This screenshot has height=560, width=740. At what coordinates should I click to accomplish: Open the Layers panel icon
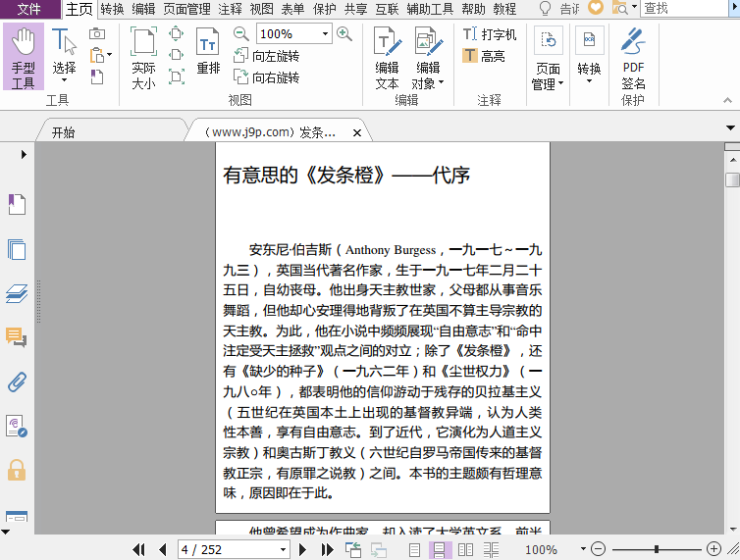tap(17, 293)
